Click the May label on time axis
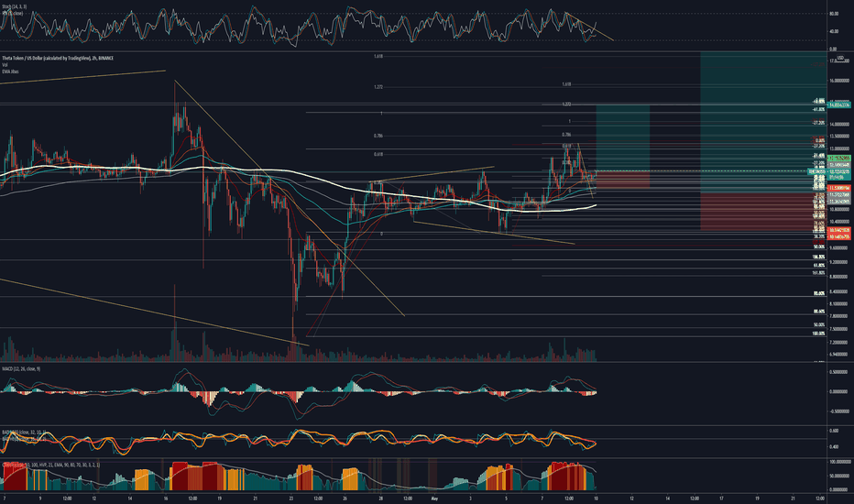 (x=434, y=498)
